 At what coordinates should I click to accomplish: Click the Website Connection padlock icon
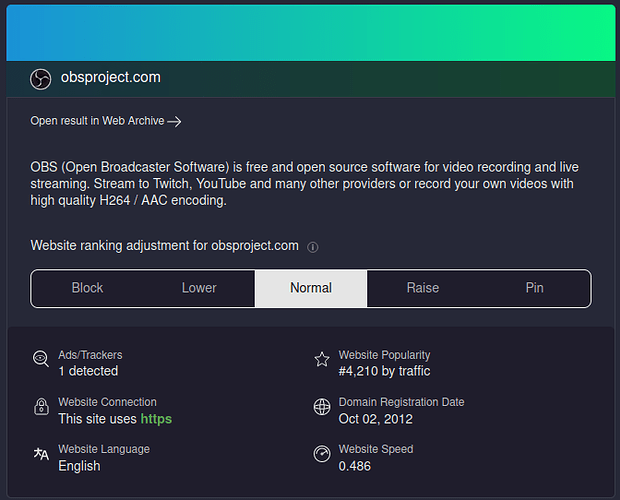(x=41, y=406)
